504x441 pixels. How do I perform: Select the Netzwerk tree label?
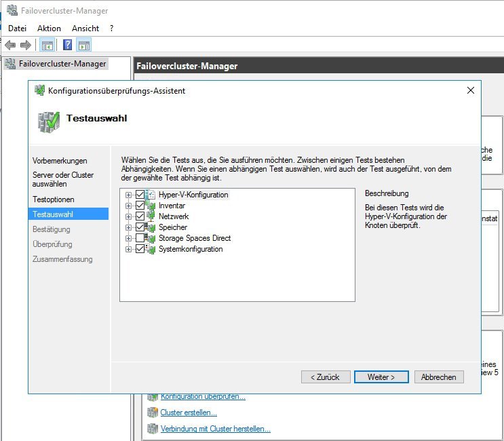[x=174, y=216]
